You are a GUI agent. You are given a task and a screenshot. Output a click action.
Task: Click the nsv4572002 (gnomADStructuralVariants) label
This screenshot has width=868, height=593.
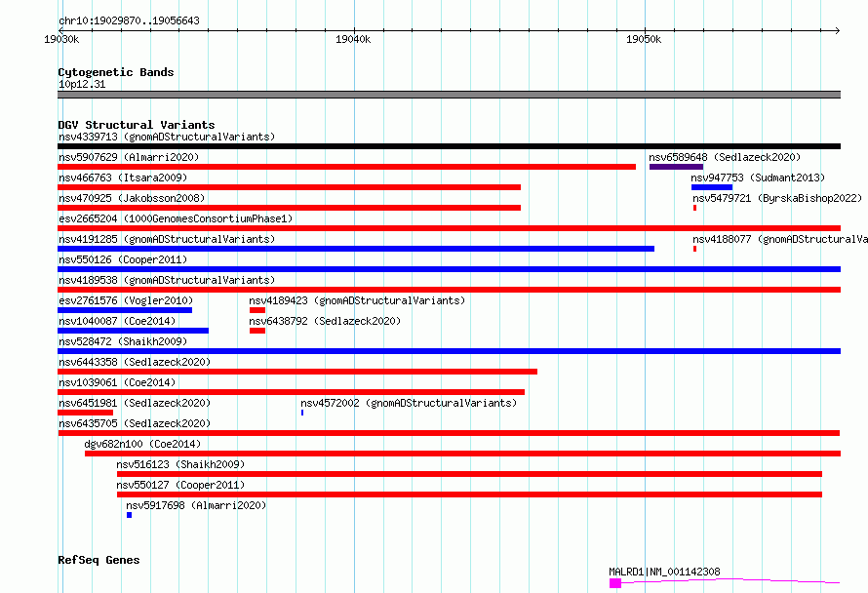point(409,403)
